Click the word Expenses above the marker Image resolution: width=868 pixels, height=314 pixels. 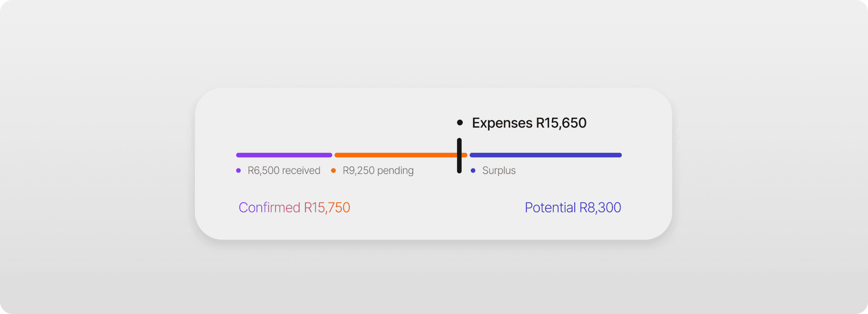(502, 123)
